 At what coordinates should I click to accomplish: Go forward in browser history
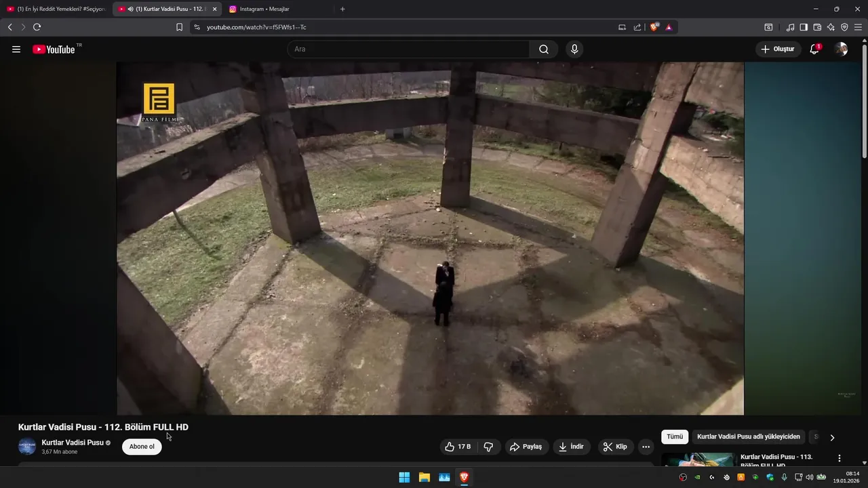point(23,27)
